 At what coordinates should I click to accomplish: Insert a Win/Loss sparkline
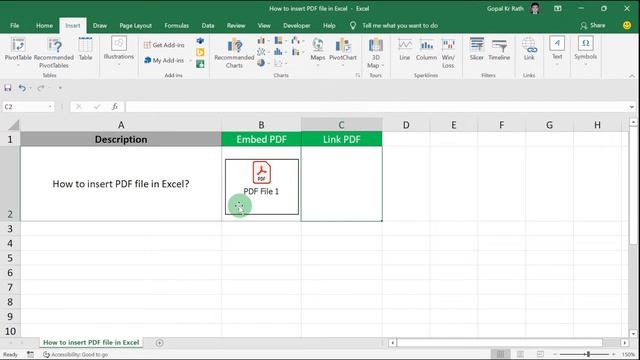coord(448,53)
